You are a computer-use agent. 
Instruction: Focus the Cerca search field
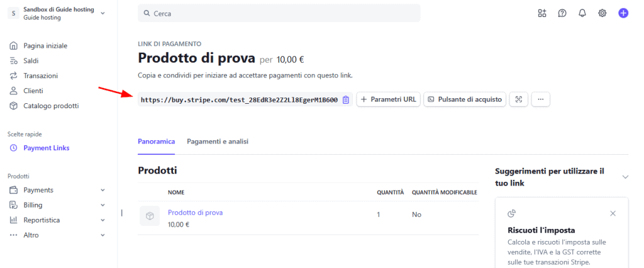click(x=279, y=13)
